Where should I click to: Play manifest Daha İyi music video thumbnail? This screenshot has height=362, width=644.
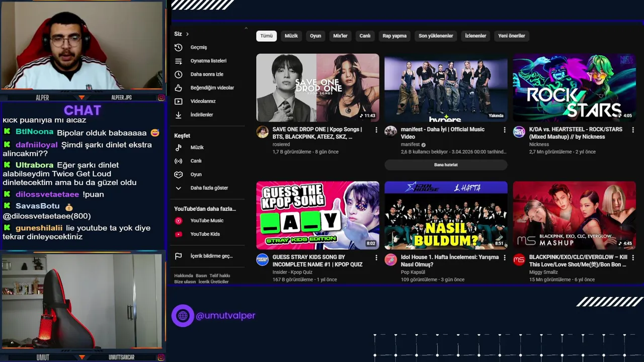446,88
